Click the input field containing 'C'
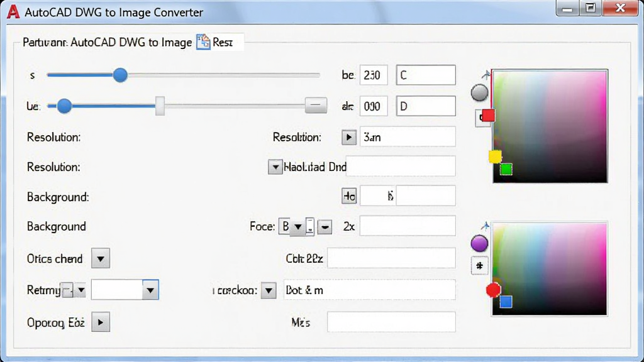Image resolution: width=644 pixels, height=362 pixels. 426,75
